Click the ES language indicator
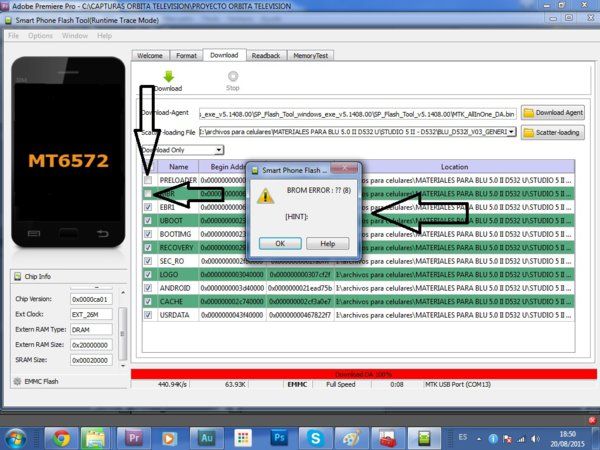The width and height of the screenshot is (600, 450). coord(463,437)
